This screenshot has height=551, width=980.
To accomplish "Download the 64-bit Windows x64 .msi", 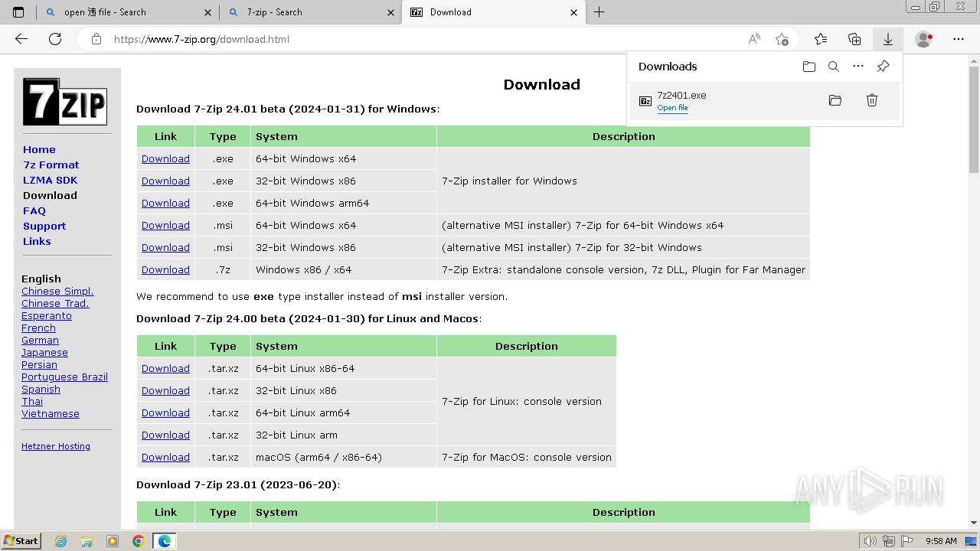I will pos(165,225).
